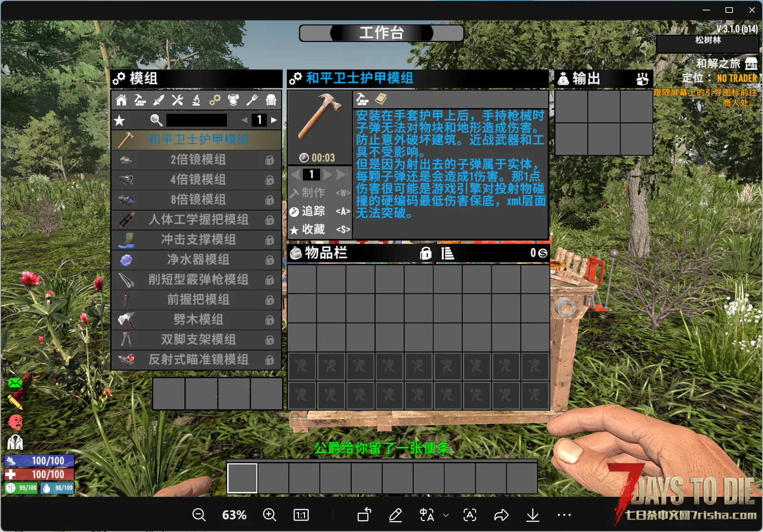Open the green mail notification icon
This screenshot has width=763, height=532.
[15, 382]
